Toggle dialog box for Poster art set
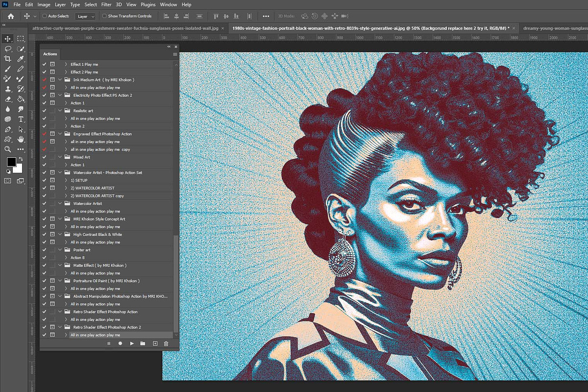 tap(52, 250)
